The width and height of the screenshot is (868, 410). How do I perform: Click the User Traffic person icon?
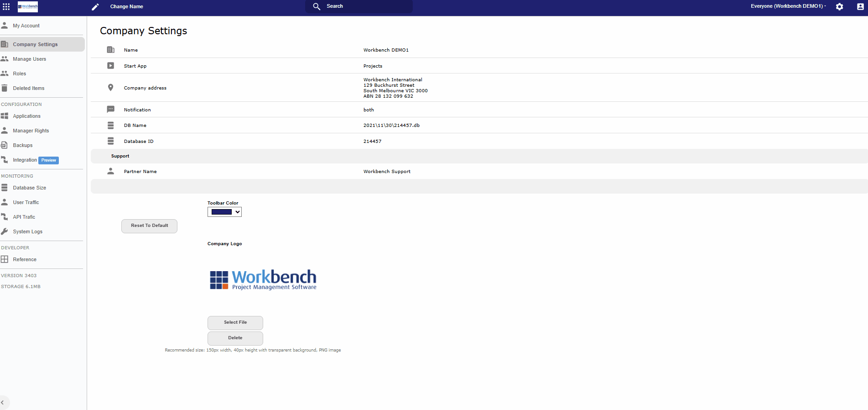click(x=5, y=202)
